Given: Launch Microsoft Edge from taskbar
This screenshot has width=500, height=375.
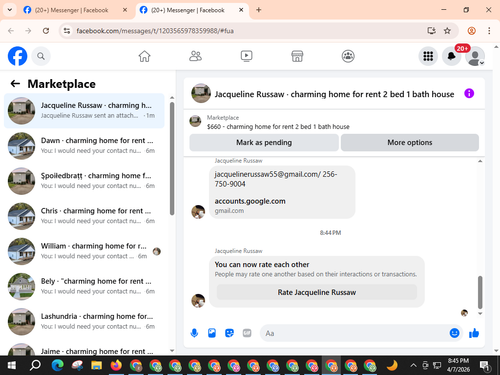Looking at the screenshot, I should pyautogui.click(x=58, y=366).
